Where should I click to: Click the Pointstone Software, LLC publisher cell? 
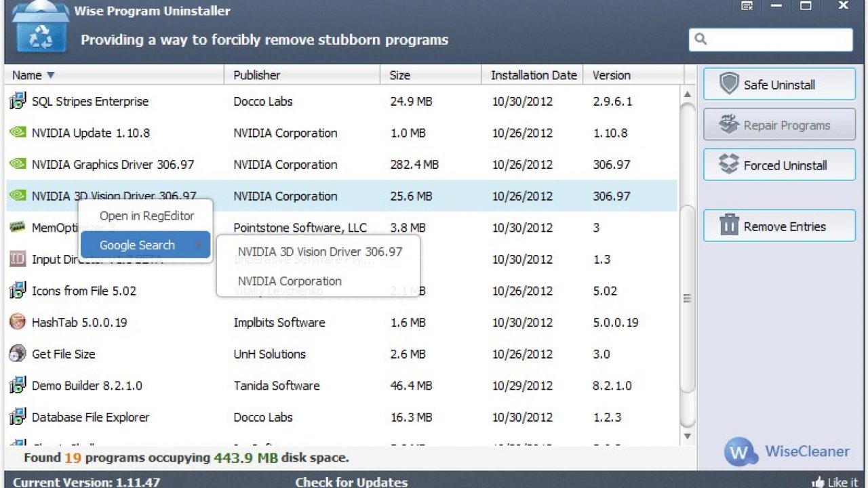[300, 227]
